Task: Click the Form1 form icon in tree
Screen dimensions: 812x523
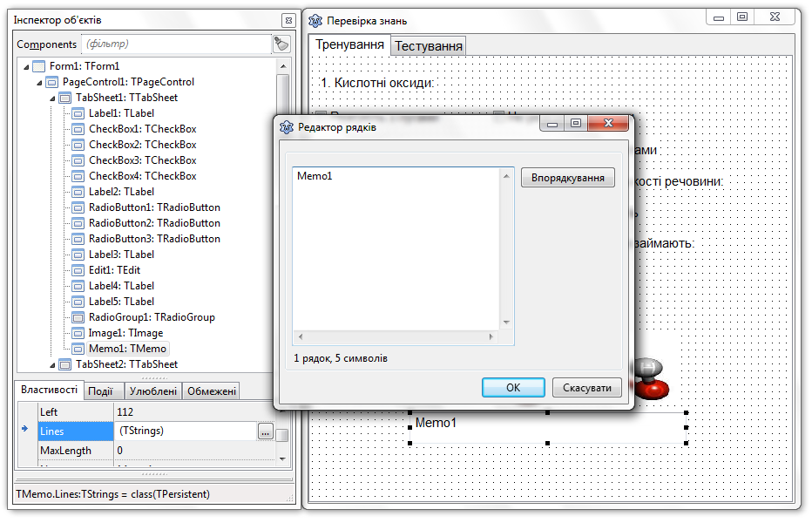Action: 38,66
